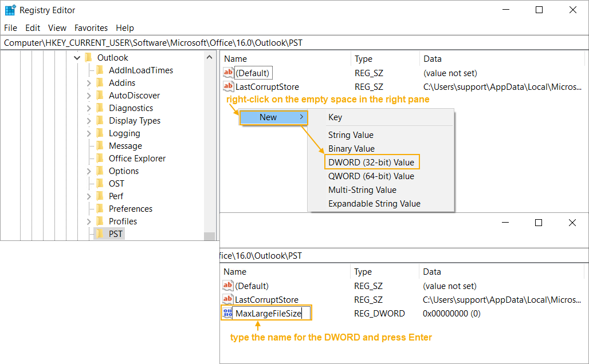Open the Help menu
The width and height of the screenshot is (589, 364).
click(125, 28)
